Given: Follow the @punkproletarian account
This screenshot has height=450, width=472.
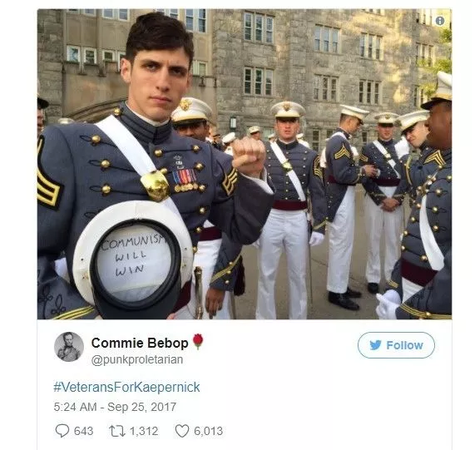Looking at the screenshot, I should click(x=396, y=345).
